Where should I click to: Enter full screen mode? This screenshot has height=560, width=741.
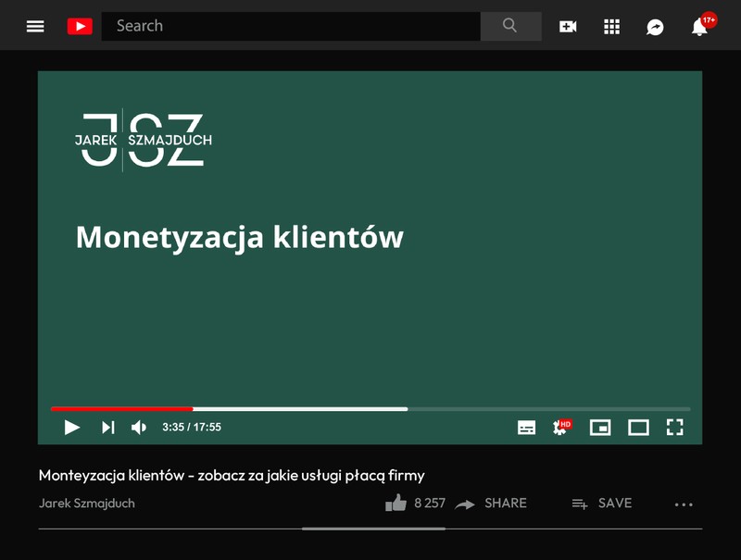pyautogui.click(x=675, y=428)
